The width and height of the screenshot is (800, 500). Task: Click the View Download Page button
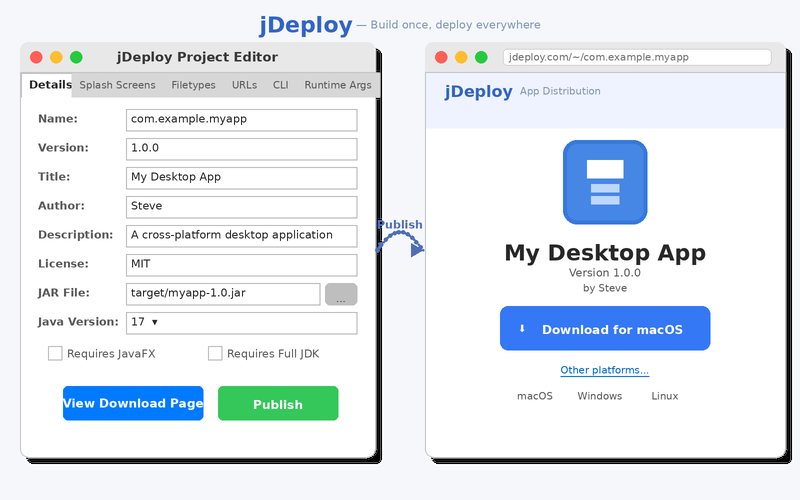(x=133, y=403)
